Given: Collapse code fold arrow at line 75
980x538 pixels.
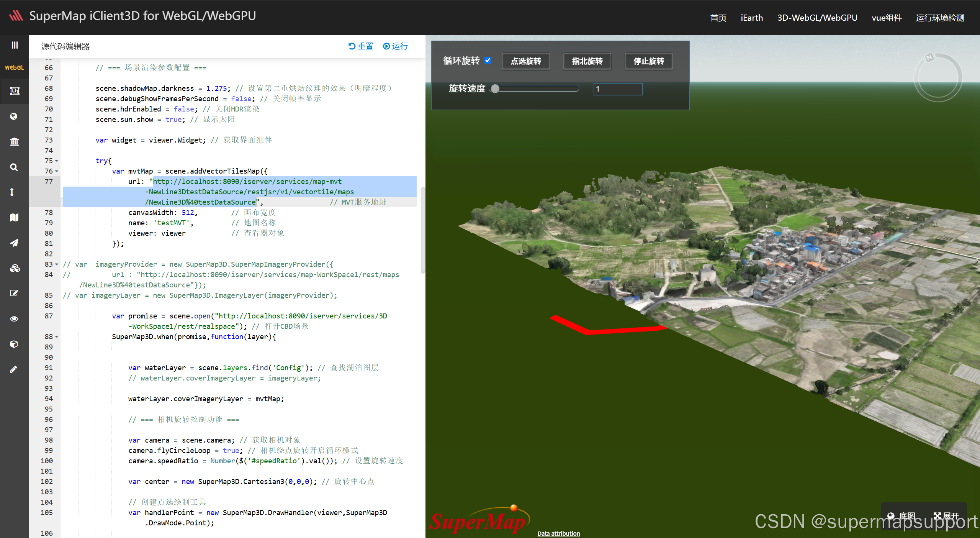Looking at the screenshot, I should (x=57, y=161).
